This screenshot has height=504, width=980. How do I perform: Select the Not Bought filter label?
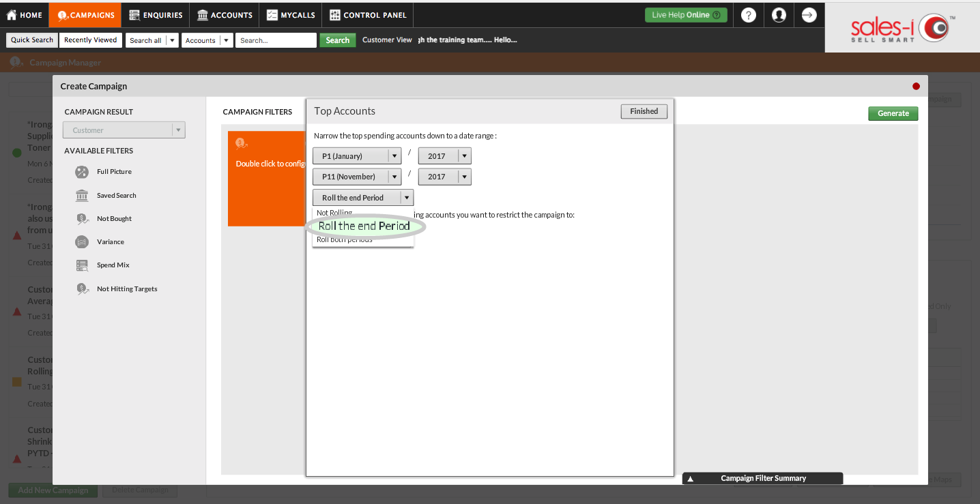click(114, 219)
